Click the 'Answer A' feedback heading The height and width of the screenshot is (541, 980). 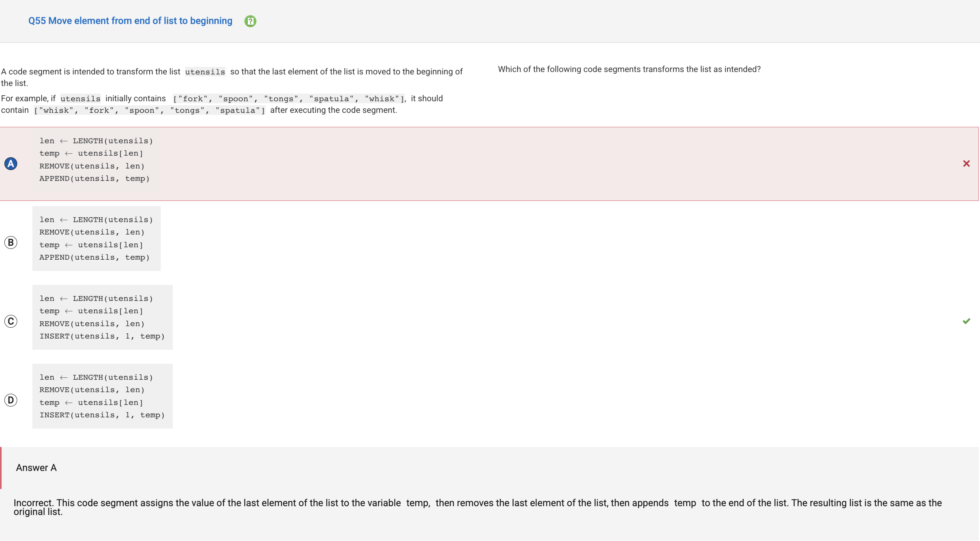[36, 468]
